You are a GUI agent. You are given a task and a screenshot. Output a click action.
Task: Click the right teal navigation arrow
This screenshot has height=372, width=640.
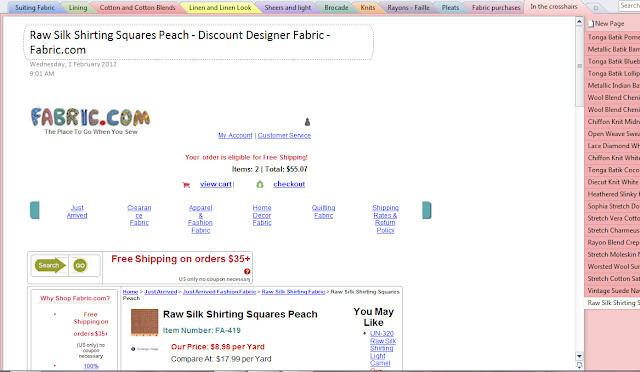(x=427, y=210)
